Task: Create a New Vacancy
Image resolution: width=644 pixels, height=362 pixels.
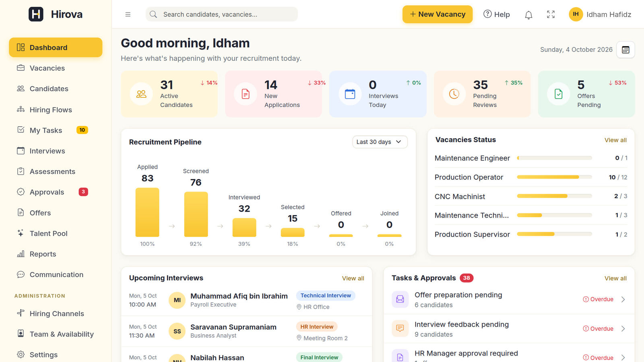Action: 438,14
